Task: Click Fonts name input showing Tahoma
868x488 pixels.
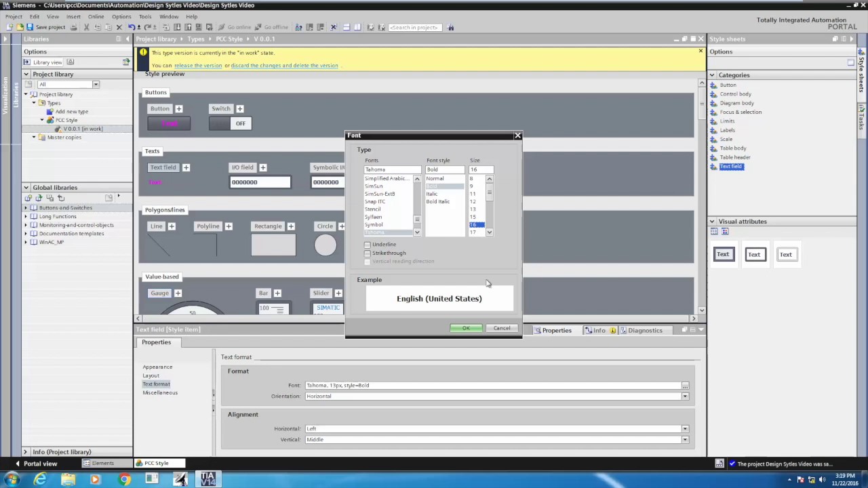Action: pyautogui.click(x=392, y=169)
